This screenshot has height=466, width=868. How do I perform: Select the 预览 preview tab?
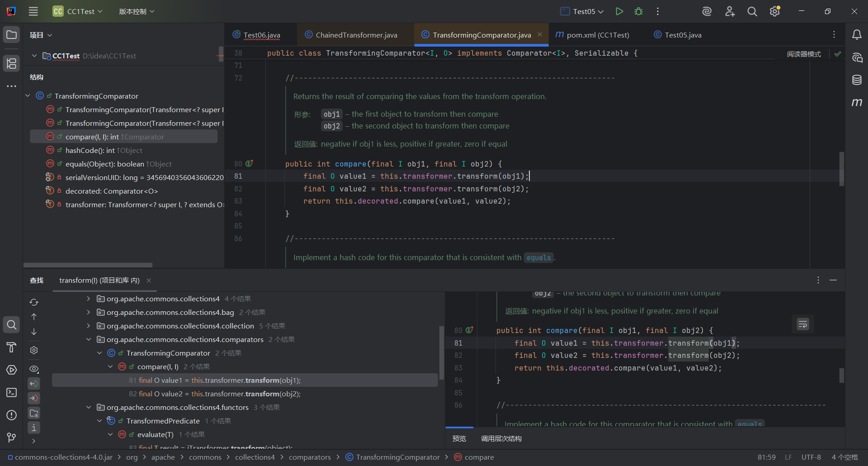[459, 438]
